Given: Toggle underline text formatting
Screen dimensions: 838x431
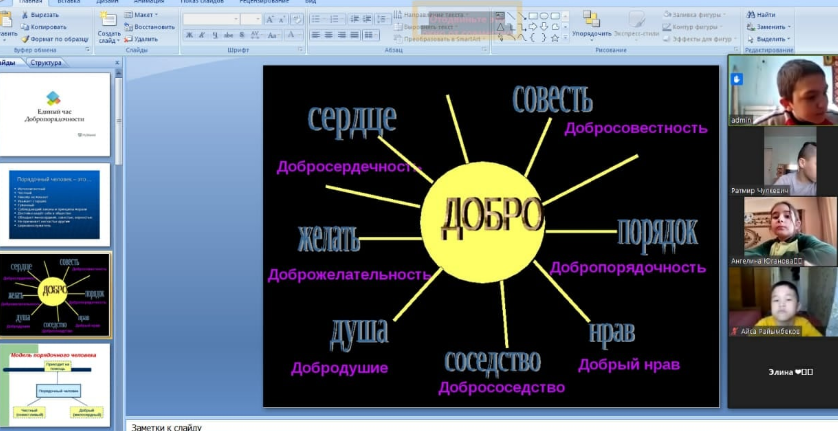Looking at the screenshot, I should tap(213, 35).
